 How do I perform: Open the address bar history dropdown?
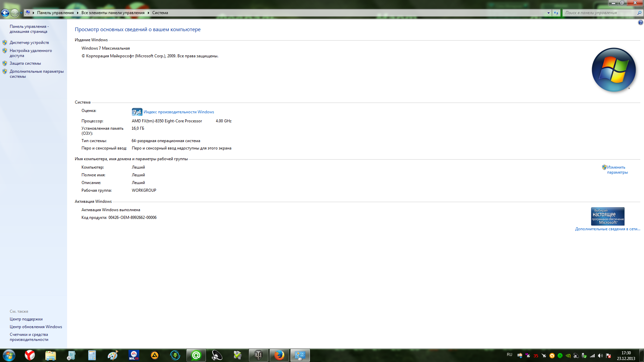pyautogui.click(x=548, y=13)
